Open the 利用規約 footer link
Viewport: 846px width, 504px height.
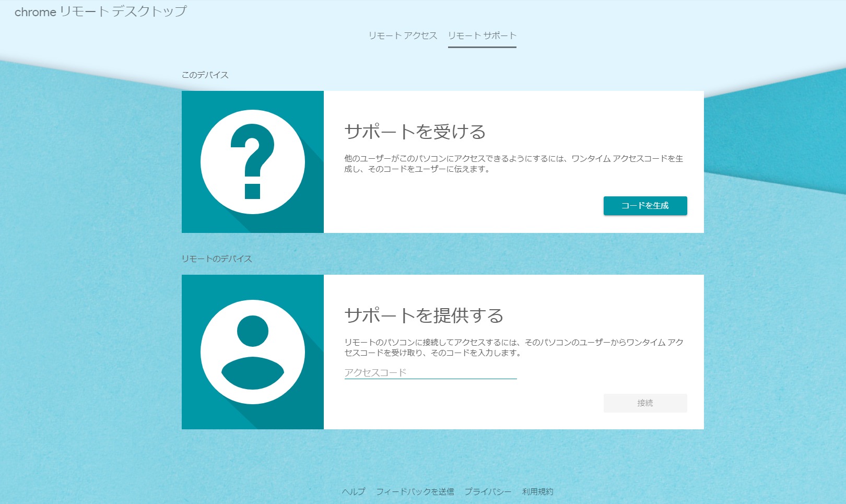[537, 491]
